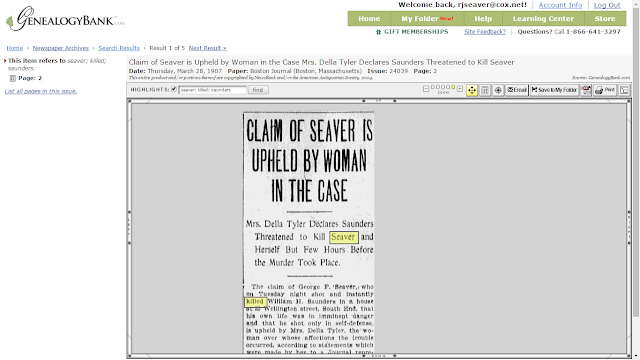
Task: Click the crosshair target tool icon
Action: click(498, 90)
